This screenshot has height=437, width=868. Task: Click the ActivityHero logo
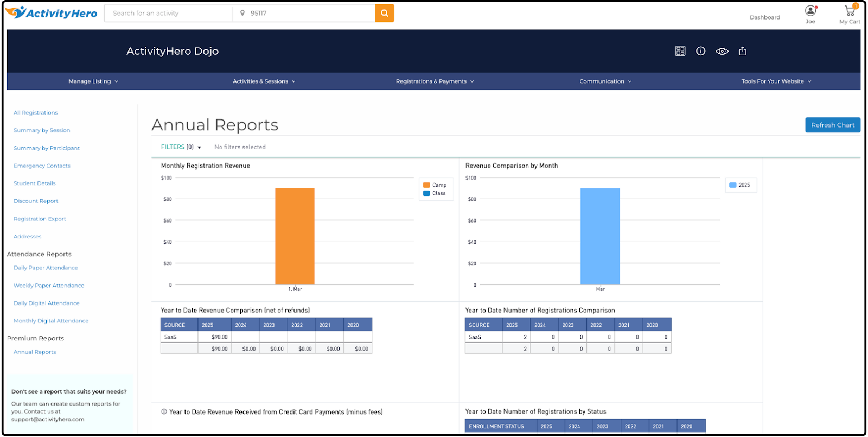[x=51, y=13]
